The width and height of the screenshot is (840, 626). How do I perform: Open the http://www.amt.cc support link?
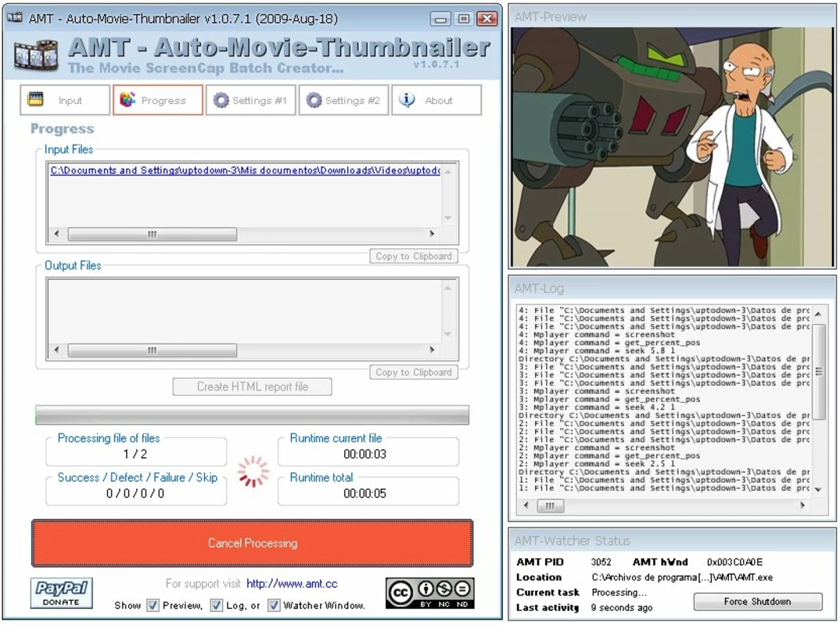click(x=292, y=584)
